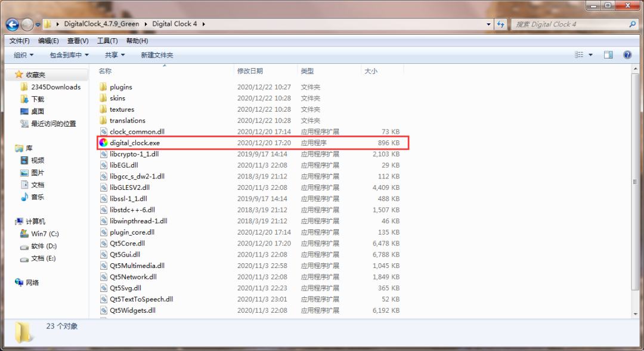Select the textures folder icon

pos(103,109)
